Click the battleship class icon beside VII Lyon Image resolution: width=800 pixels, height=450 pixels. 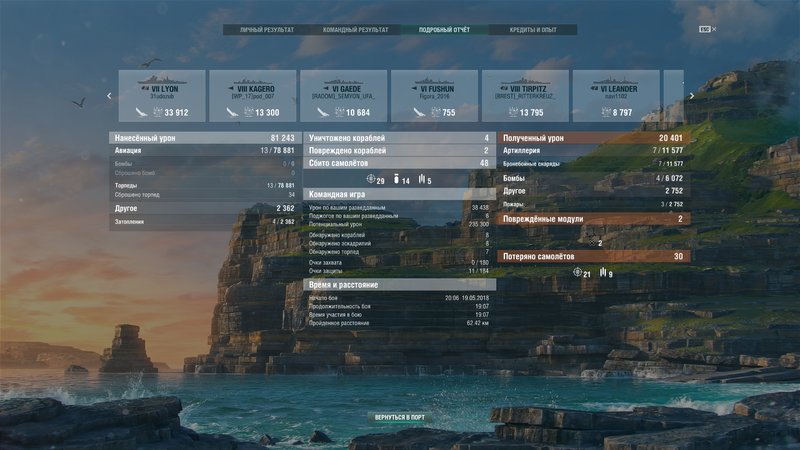click(145, 89)
